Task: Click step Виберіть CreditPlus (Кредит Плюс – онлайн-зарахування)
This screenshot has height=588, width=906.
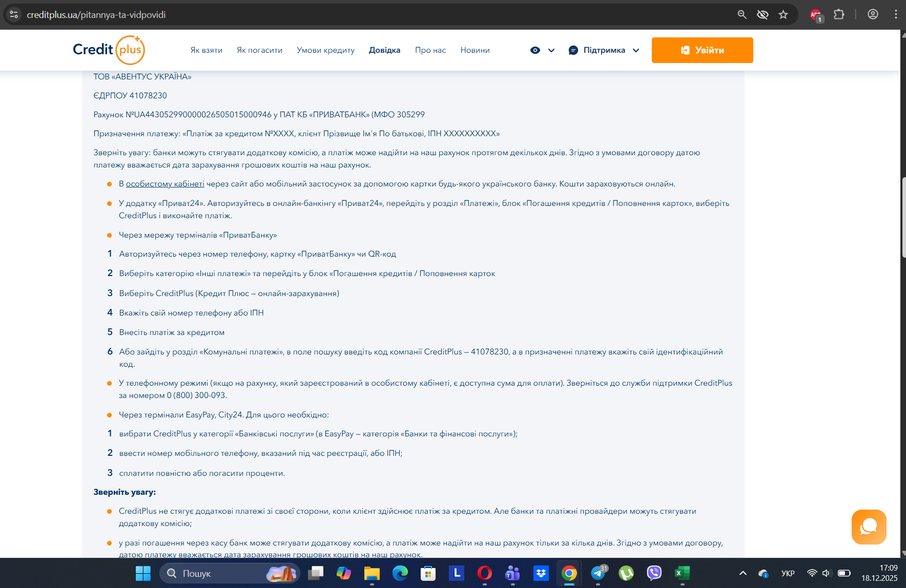Action: [x=229, y=293]
